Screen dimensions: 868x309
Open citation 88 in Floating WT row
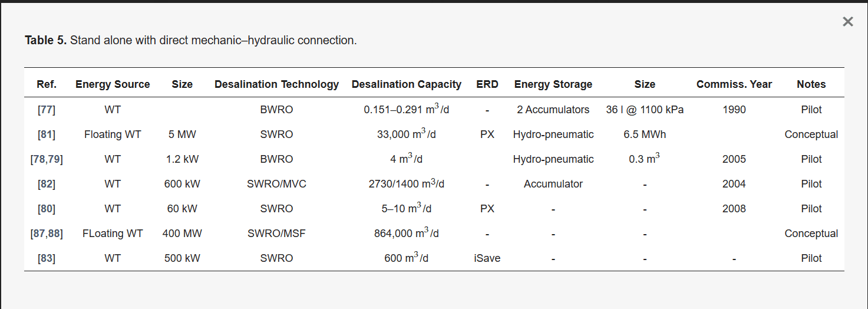tap(54, 234)
